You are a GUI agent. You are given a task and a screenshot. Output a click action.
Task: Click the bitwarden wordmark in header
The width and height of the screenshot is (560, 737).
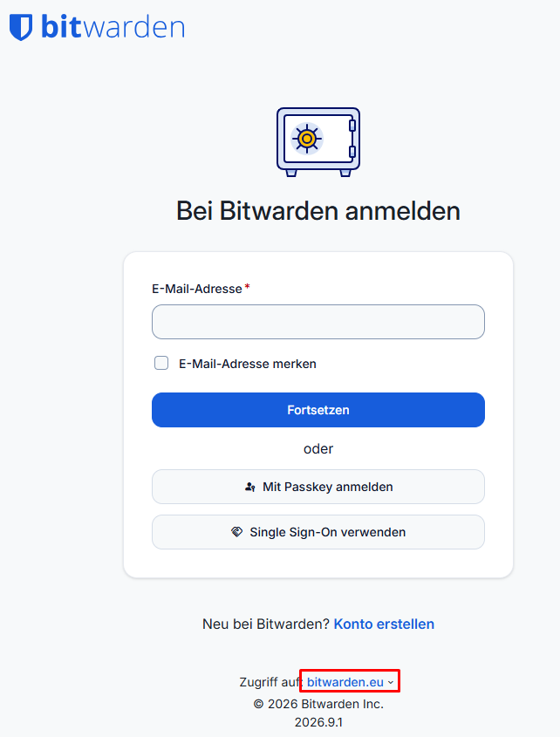tap(113, 27)
